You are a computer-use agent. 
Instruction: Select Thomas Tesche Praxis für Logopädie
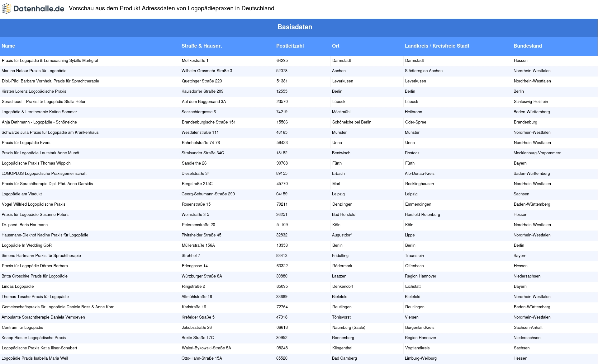tap(35, 297)
